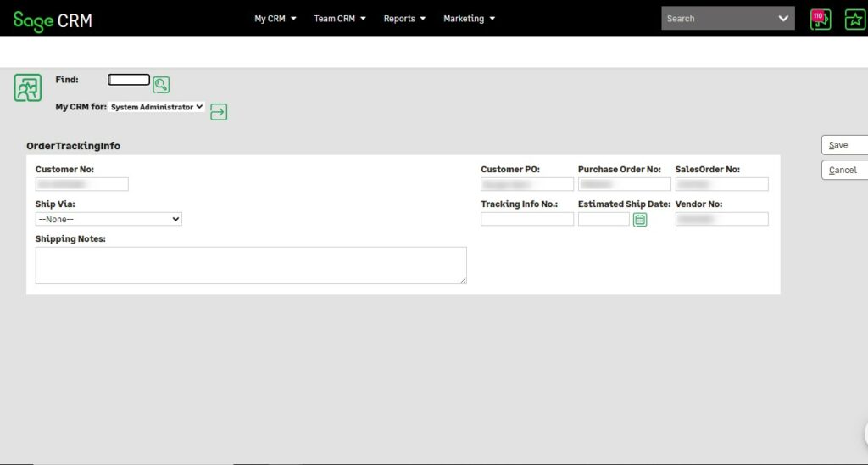Open the favorites star icon
The height and width of the screenshot is (465, 868).
pos(854,19)
